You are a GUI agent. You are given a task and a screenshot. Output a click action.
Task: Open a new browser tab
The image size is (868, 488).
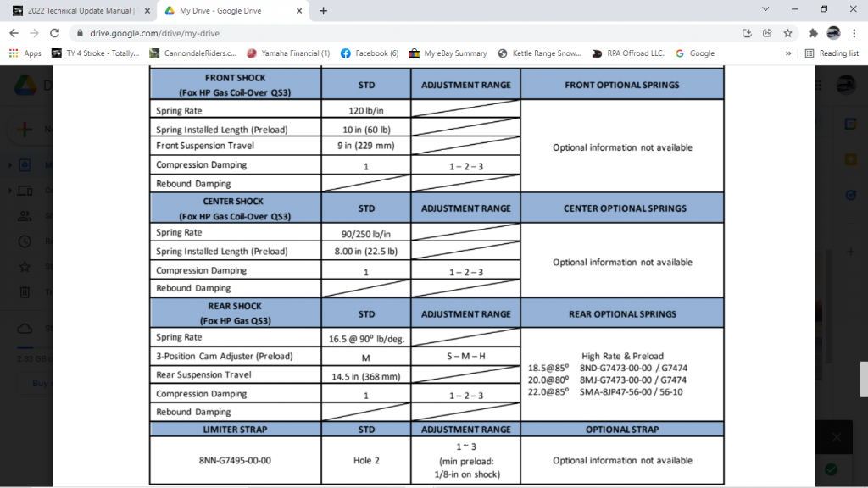(323, 10)
